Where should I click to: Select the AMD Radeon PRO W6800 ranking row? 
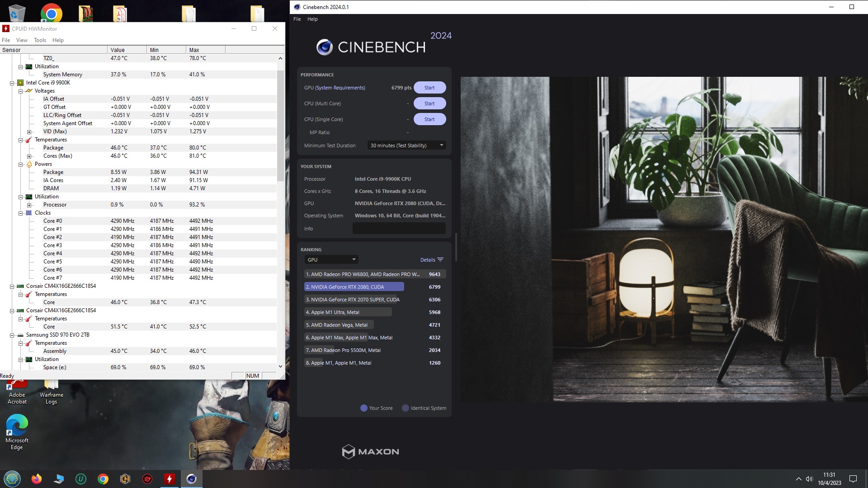pos(374,274)
